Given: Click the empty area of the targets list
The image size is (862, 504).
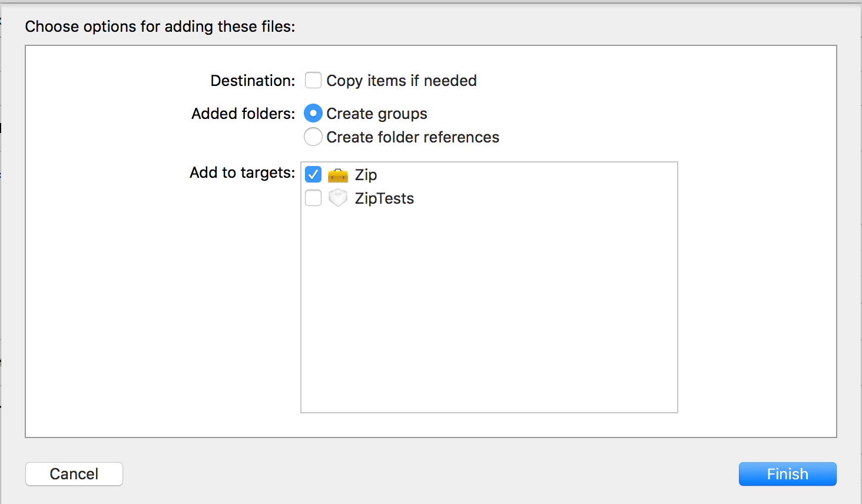Looking at the screenshot, I should point(489,306).
